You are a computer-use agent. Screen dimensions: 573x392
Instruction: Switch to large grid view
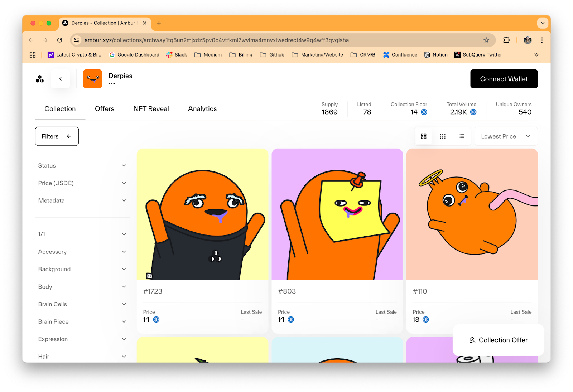pyautogui.click(x=424, y=136)
